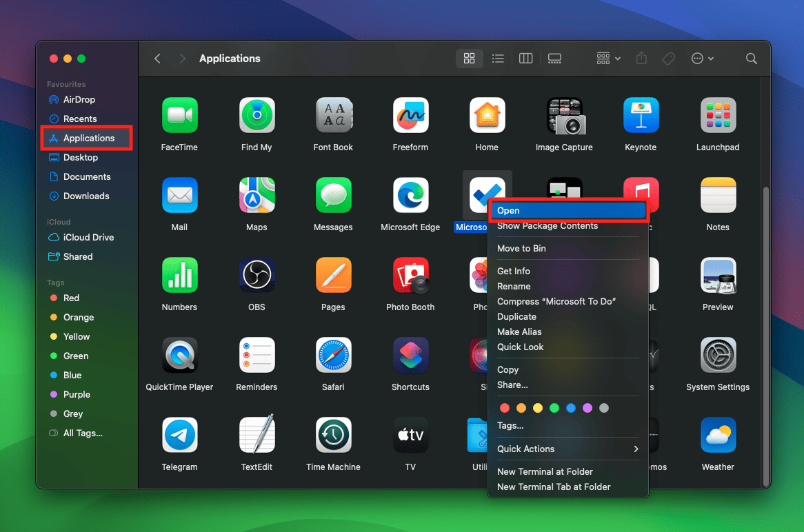Click the Mail app icon

click(x=179, y=195)
